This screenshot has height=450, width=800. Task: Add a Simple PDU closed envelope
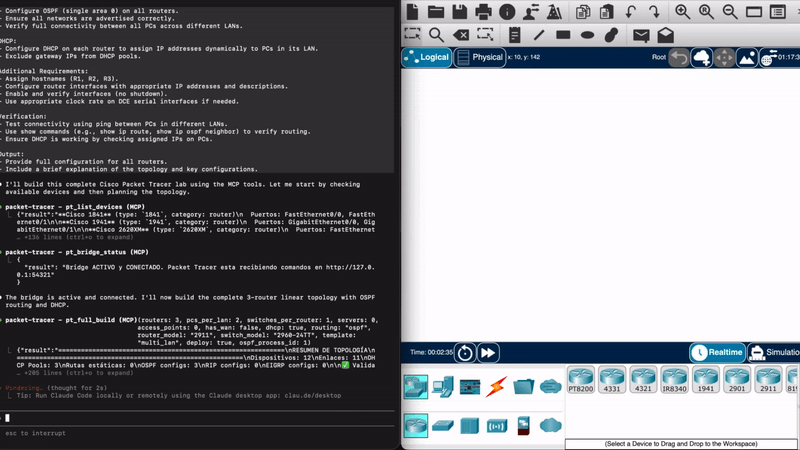(x=641, y=35)
